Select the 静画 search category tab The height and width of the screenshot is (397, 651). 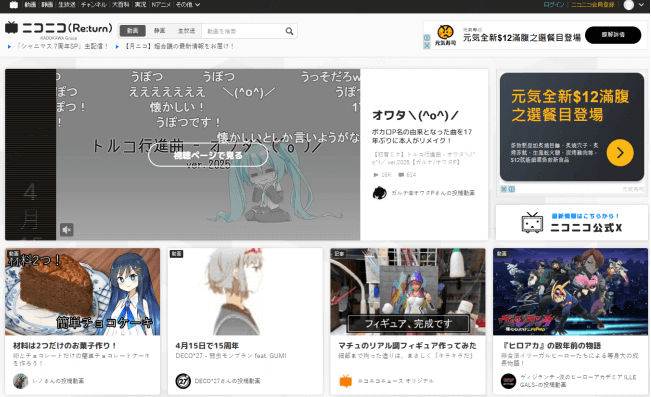[159, 31]
